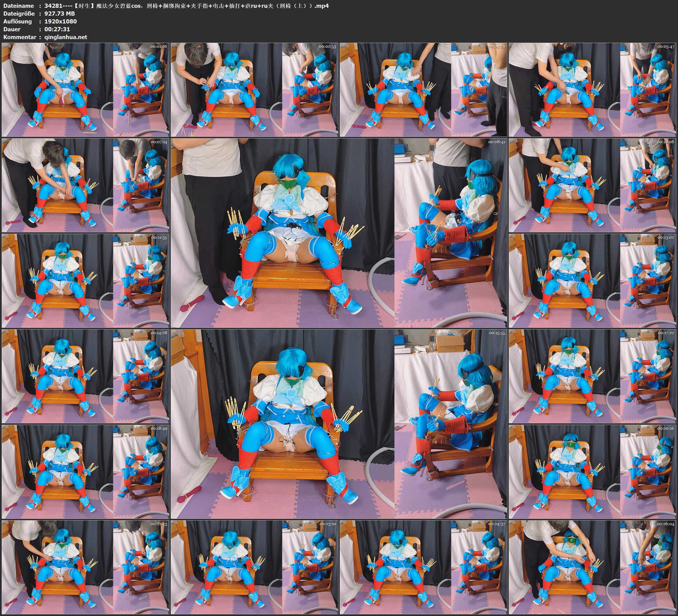Screen dimensions: 678x616
Task: Click the 00:27:31 duration value
Action: coord(57,29)
